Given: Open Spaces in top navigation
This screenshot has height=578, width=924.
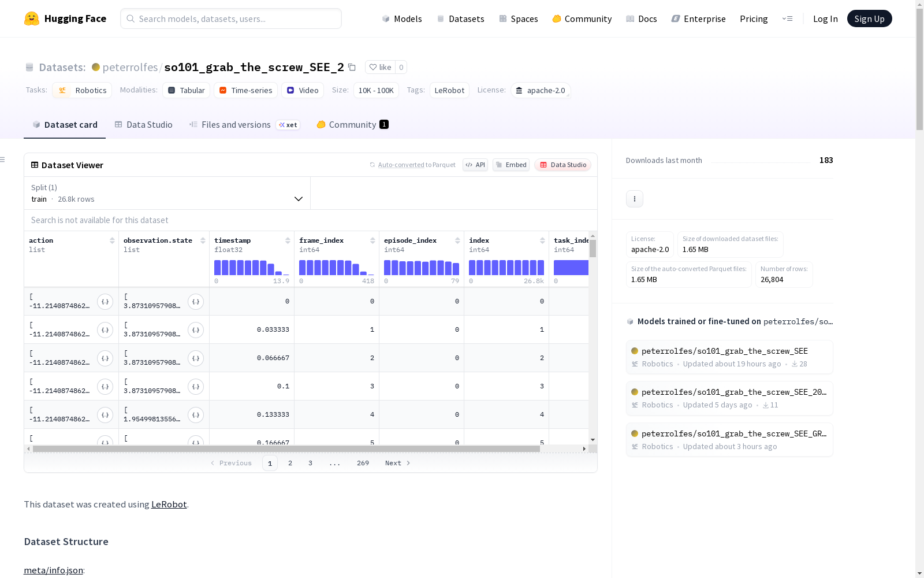Looking at the screenshot, I should click(519, 18).
